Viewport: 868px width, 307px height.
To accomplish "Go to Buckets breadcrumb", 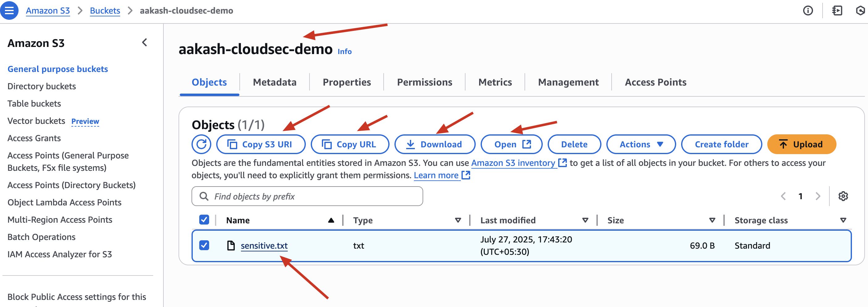I will coord(105,11).
